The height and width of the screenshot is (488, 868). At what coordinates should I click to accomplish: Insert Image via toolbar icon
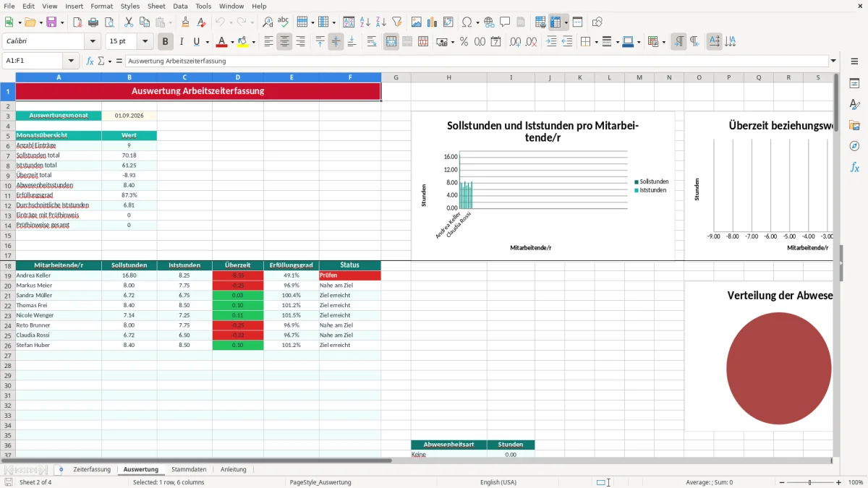(x=417, y=22)
